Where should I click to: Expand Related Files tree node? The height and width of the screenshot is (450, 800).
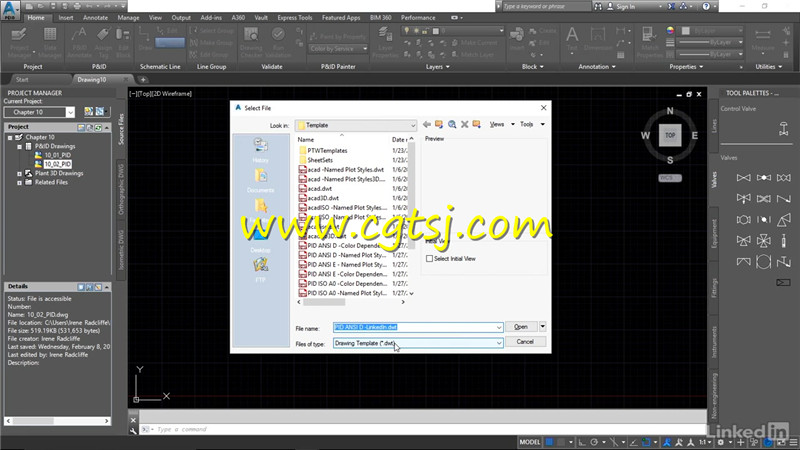coord(19,183)
